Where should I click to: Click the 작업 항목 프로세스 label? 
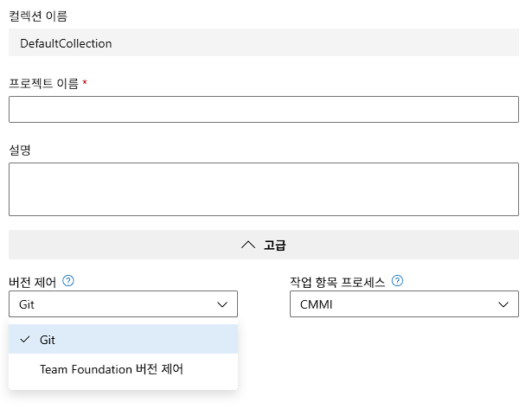(x=337, y=282)
